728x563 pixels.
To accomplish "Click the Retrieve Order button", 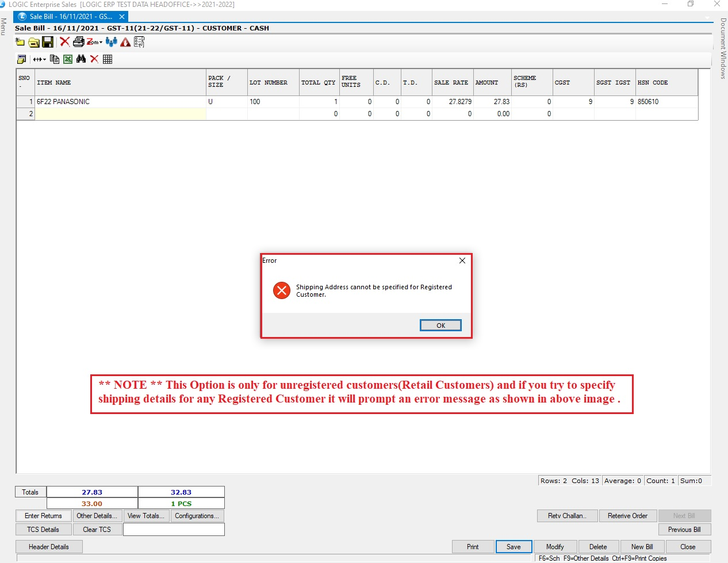I will [x=627, y=516].
